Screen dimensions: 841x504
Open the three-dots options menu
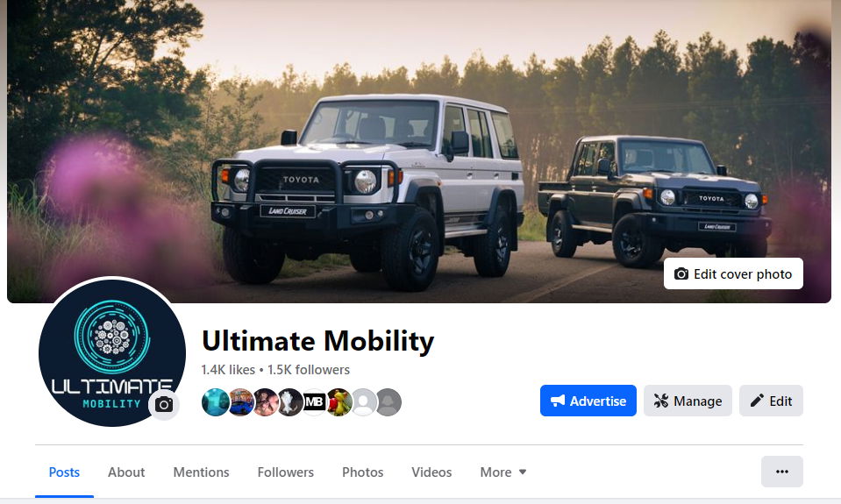(781, 472)
